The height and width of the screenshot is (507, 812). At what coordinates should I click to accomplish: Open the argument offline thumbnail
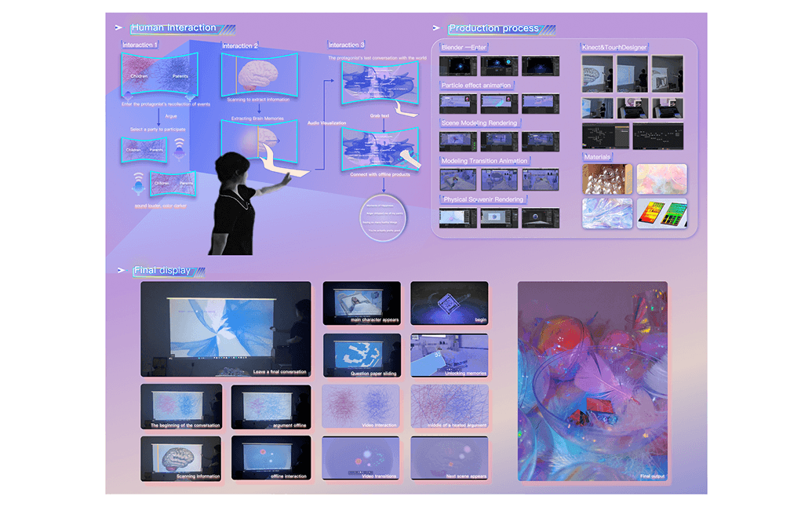click(x=271, y=407)
